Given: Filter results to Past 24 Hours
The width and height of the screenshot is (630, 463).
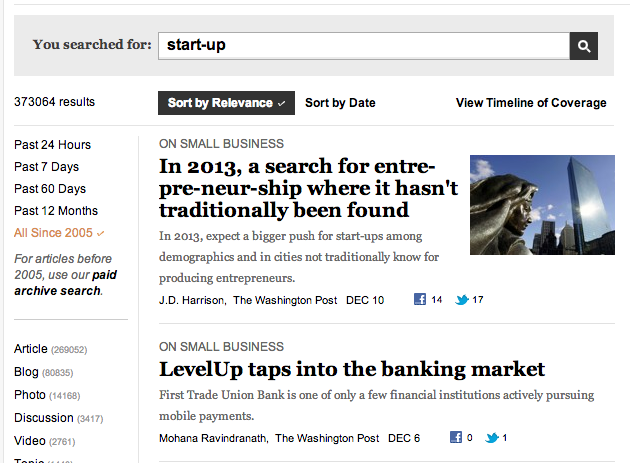Looking at the screenshot, I should point(52,145).
